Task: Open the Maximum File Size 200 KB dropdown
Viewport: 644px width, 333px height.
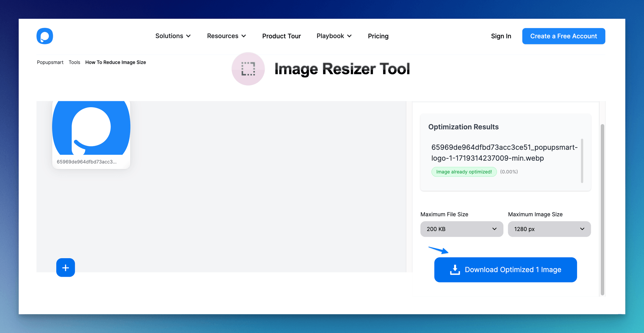Action: coord(462,229)
